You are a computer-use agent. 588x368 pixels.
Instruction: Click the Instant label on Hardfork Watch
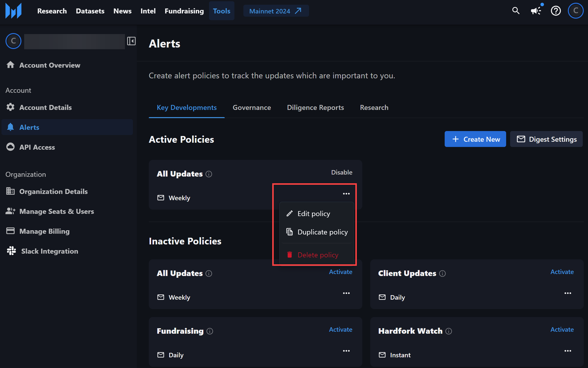[x=400, y=355]
